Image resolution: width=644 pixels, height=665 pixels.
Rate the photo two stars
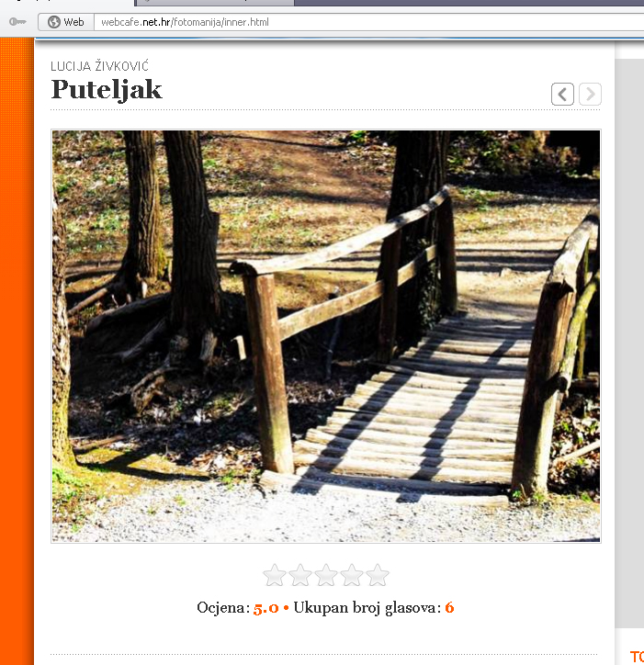(x=300, y=576)
